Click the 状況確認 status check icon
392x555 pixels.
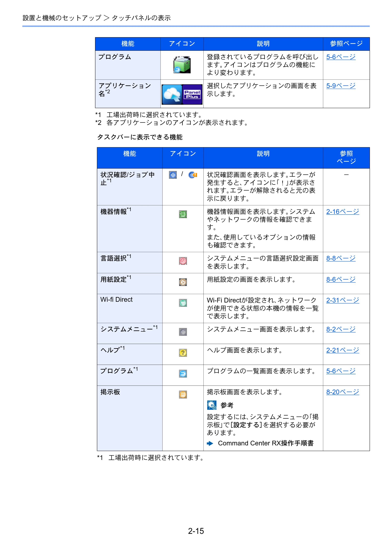(173, 175)
